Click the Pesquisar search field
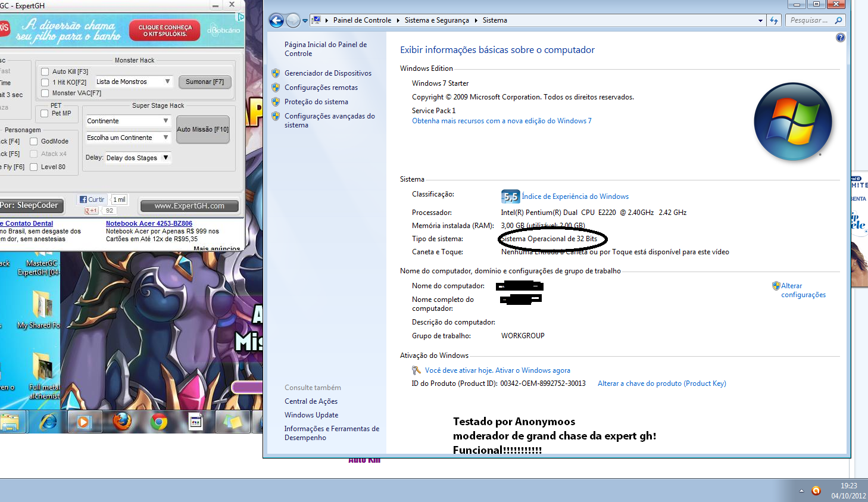868x502 pixels. (x=810, y=20)
